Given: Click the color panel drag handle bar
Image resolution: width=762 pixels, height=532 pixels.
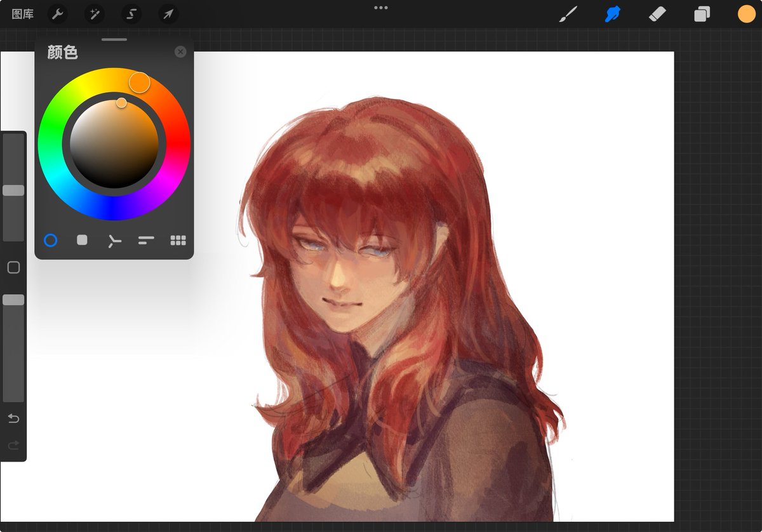Looking at the screenshot, I should 114,39.
